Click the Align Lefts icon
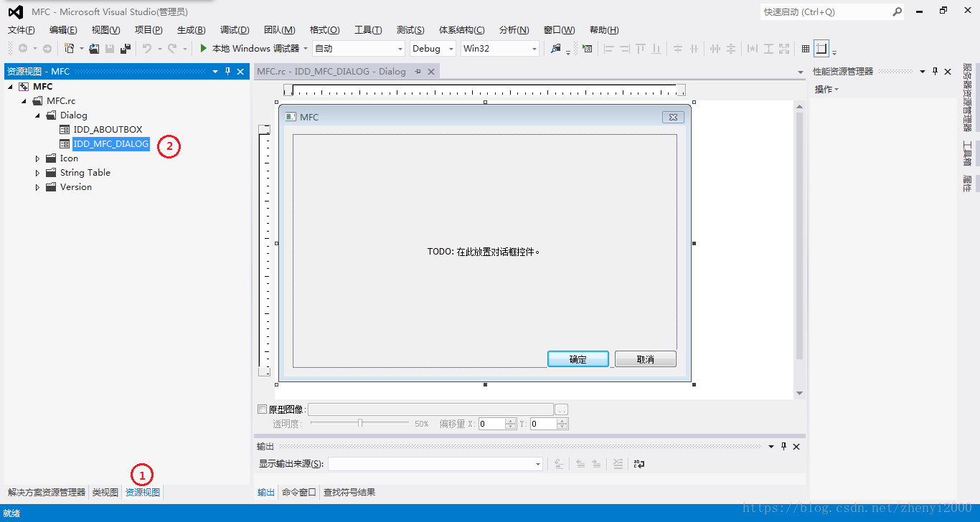This screenshot has height=522, width=980. [x=609, y=49]
